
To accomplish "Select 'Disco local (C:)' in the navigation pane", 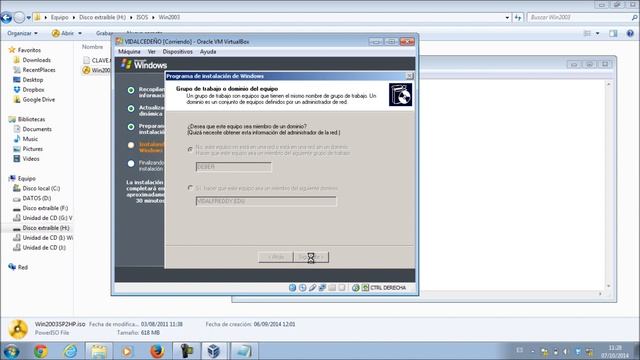I will pyautogui.click(x=41, y=188).
